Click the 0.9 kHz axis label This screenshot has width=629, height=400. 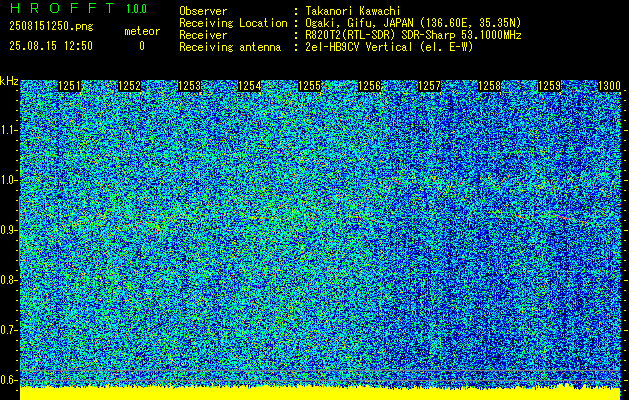point(7,230)
